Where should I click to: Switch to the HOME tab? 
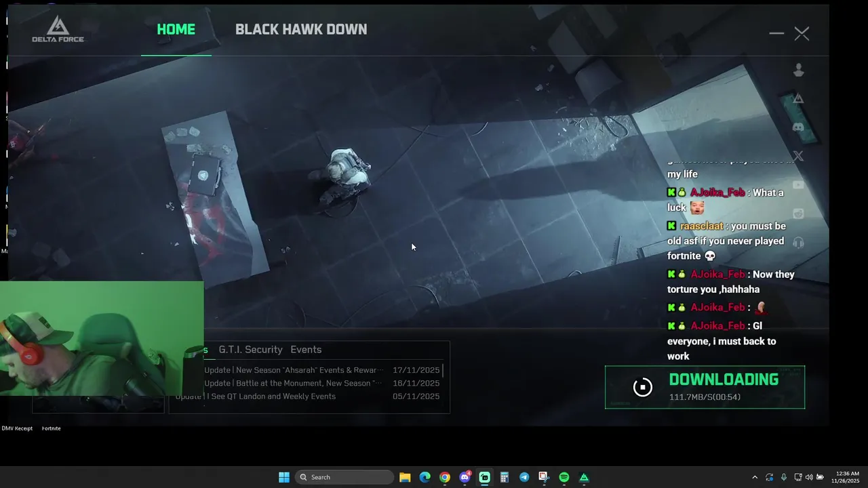(176, 29)
